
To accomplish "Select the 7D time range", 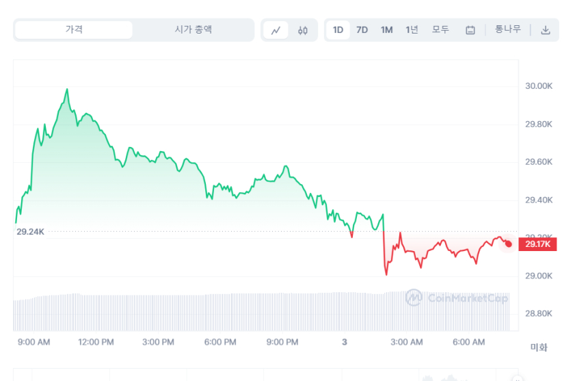I will [x=362, y=30].
